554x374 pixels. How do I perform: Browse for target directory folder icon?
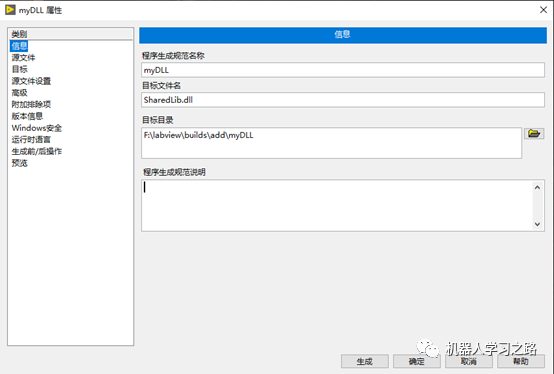point(534,133)
